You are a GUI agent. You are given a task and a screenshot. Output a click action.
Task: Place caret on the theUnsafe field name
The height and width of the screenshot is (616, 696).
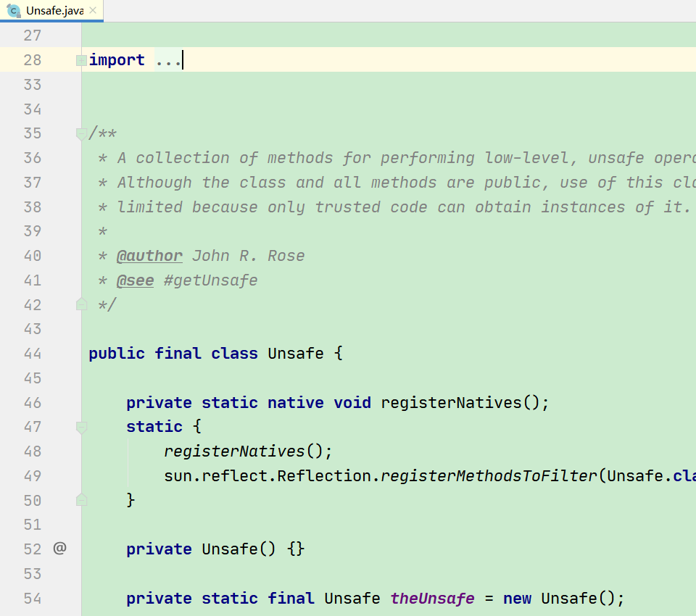tap(432, 598)
